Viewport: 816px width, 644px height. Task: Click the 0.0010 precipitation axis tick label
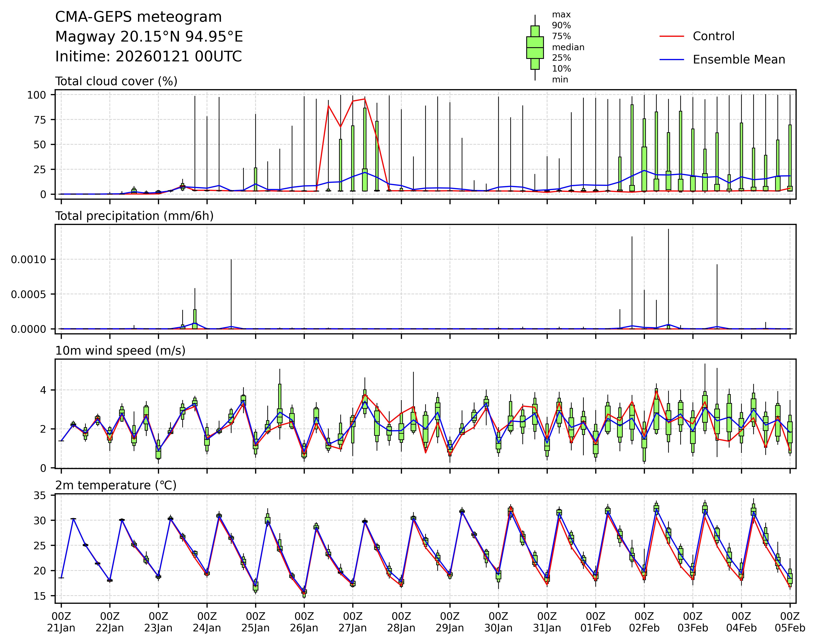click(x=28, y=259)
